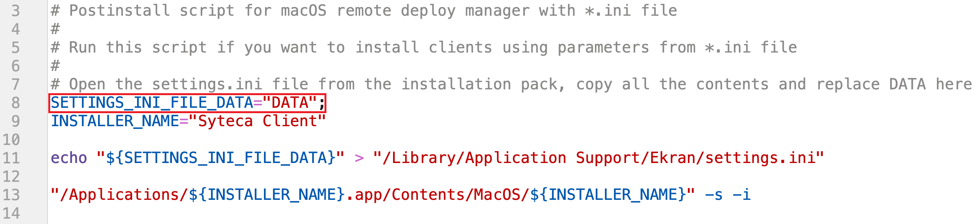The width and height of the screenshot is (980, 224).
Task: Click line number 11 in the gutter
Action: point(11,158)
